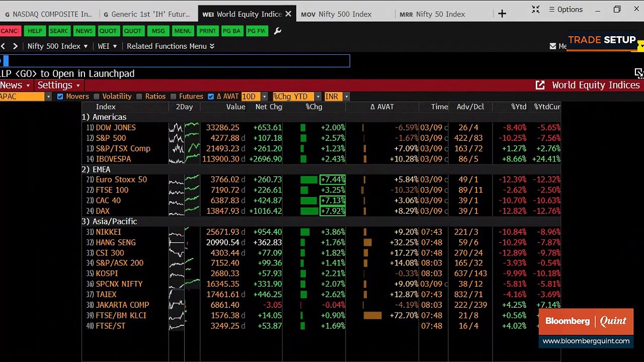644x362 pixels.
Task: Open the Related Functions Menu
Action: coord(171,46)
